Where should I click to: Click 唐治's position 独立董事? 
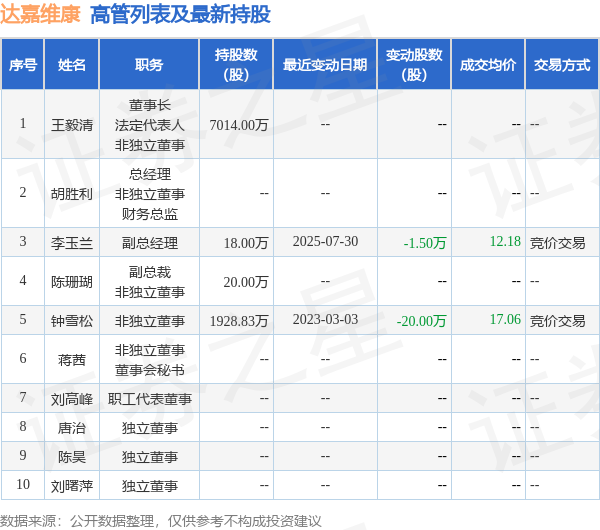click(x=150, y=428)
